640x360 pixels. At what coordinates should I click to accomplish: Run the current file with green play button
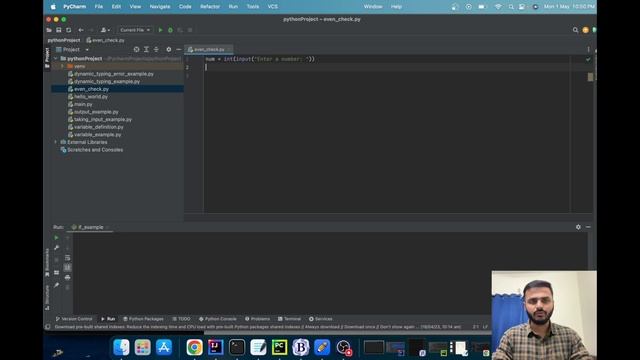coord(160,30)
